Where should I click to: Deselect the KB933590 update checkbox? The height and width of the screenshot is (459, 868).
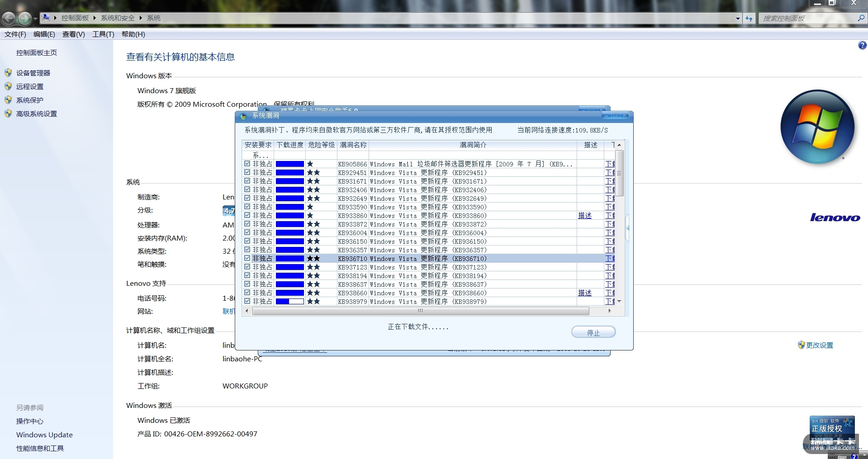(x=247, y=207)
